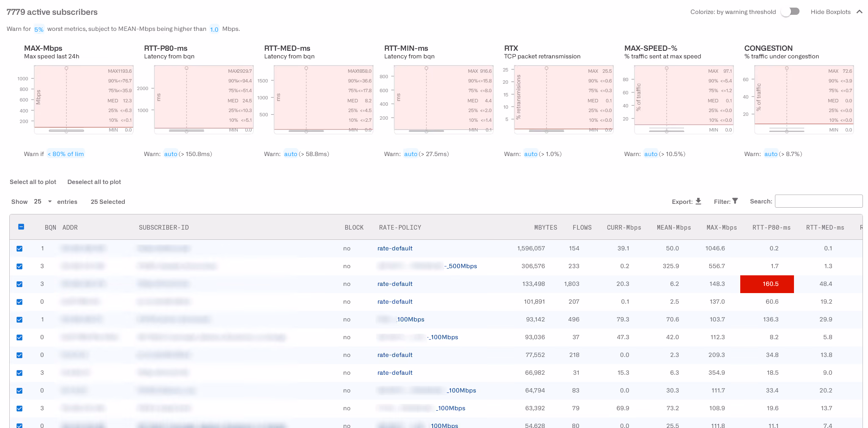Sort by BLOCK column header
This screenshot has height=428, width=868.
(354, 228)
